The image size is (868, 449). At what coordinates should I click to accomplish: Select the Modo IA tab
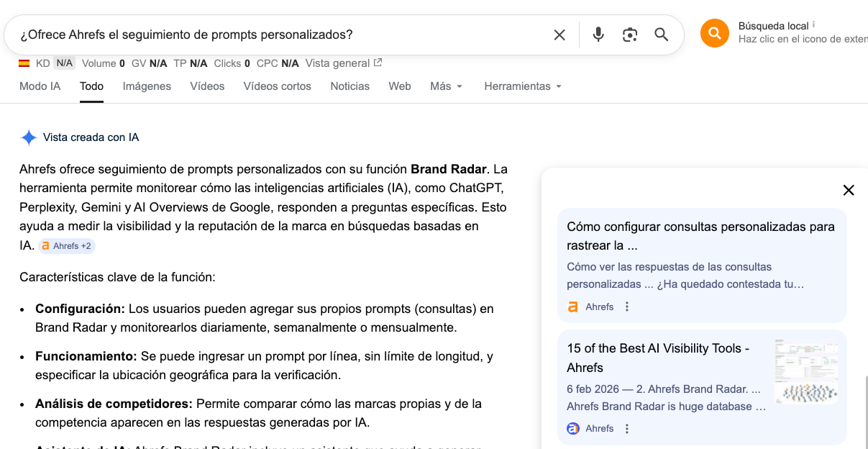point(40,86)
